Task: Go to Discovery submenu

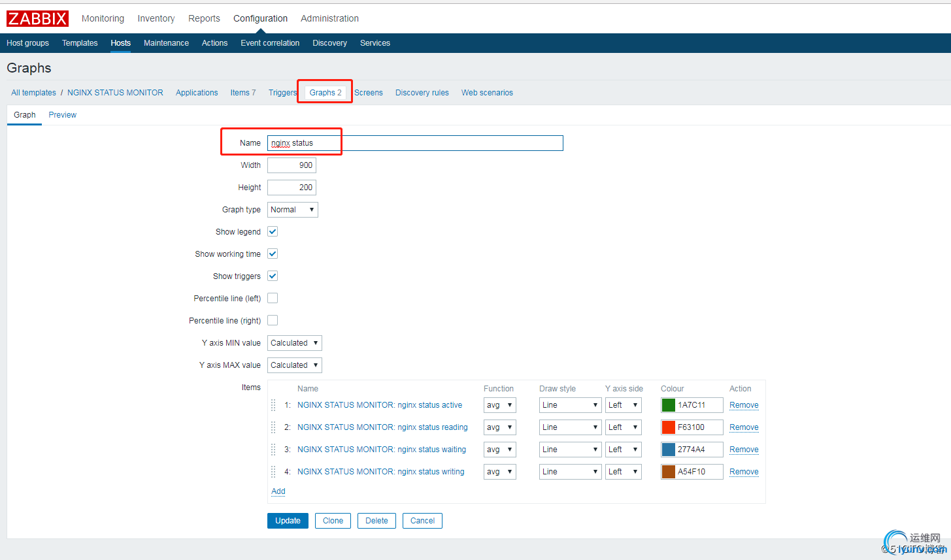Action: 329,43
